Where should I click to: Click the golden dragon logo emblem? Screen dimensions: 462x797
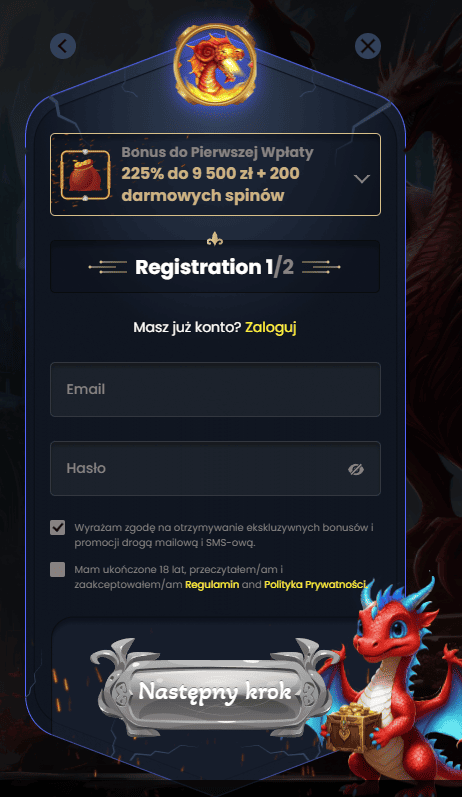(215, 65)
